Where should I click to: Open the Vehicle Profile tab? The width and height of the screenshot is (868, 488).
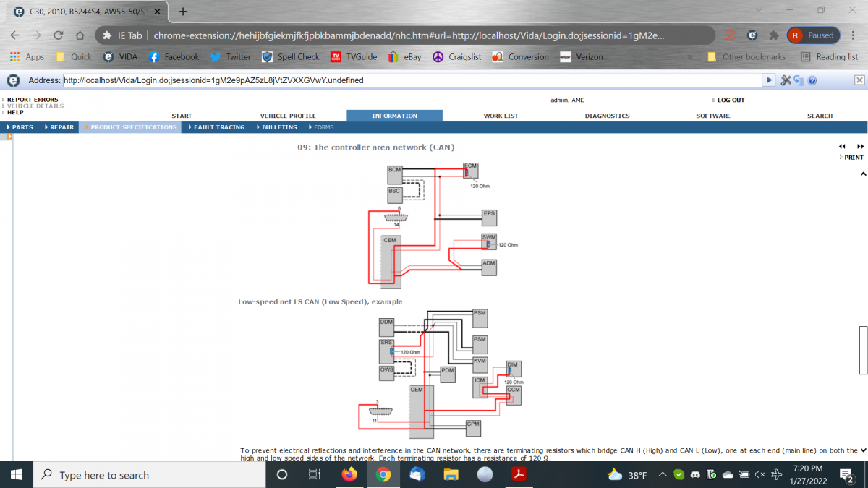[288, 116]
